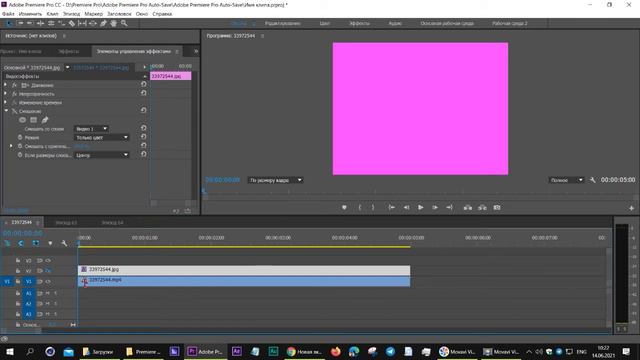This screenshot has height=360, width=640.
Task: Export frame with the camera icon
Action: [x=497, y=208]
